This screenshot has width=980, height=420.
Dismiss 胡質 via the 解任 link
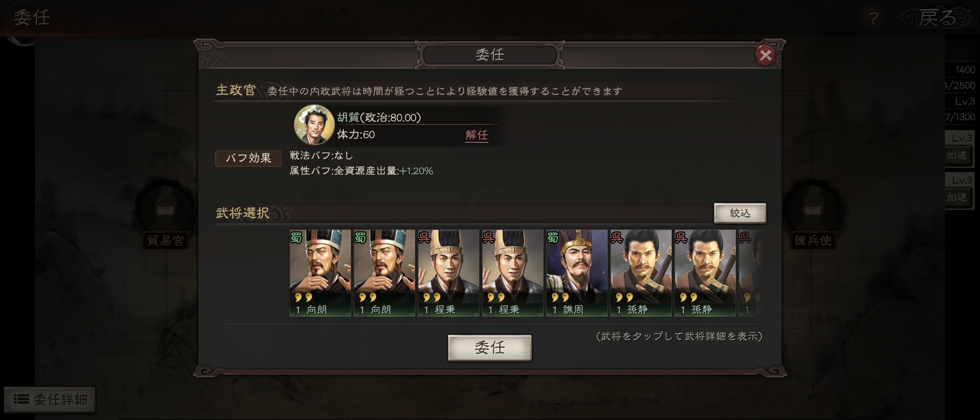tap(476, 135)
